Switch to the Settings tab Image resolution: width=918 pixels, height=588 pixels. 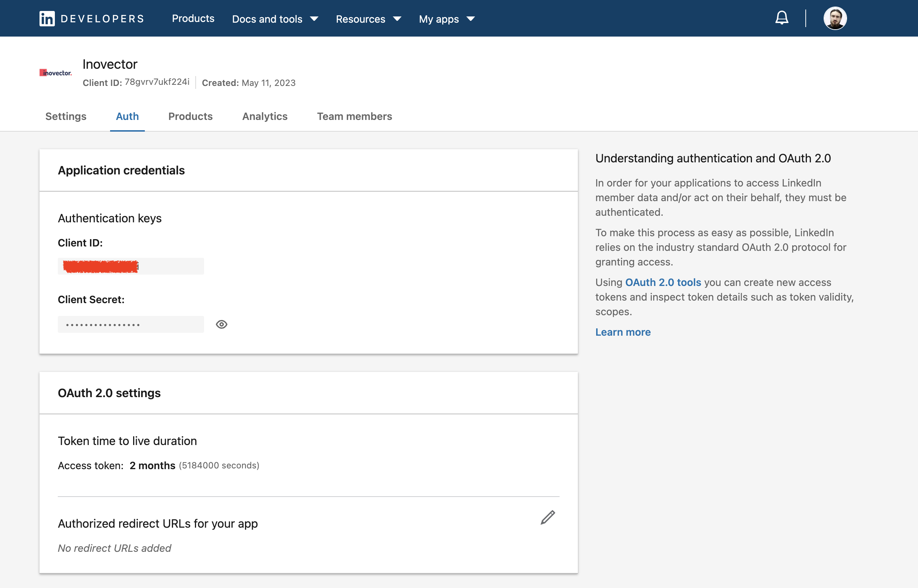[x=66, y=116]
